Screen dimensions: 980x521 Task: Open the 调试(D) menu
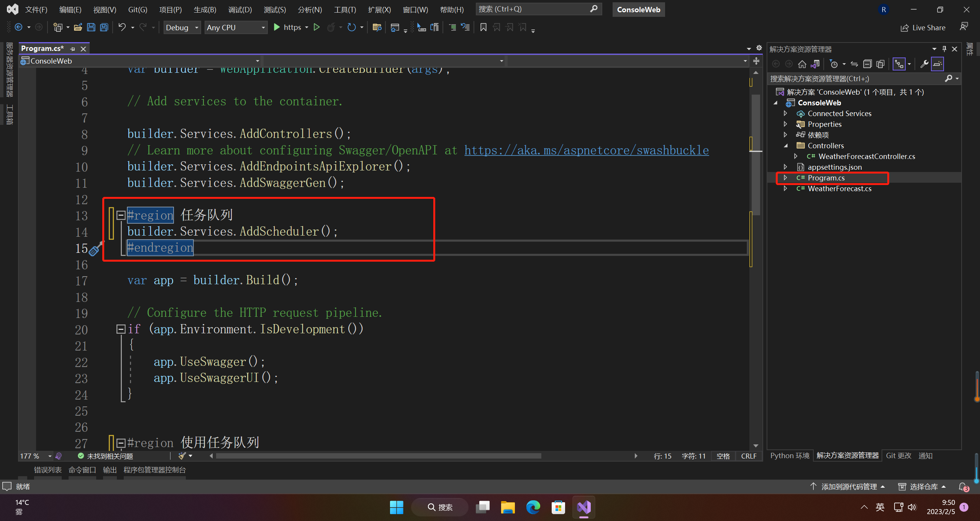tap(240, 10)
